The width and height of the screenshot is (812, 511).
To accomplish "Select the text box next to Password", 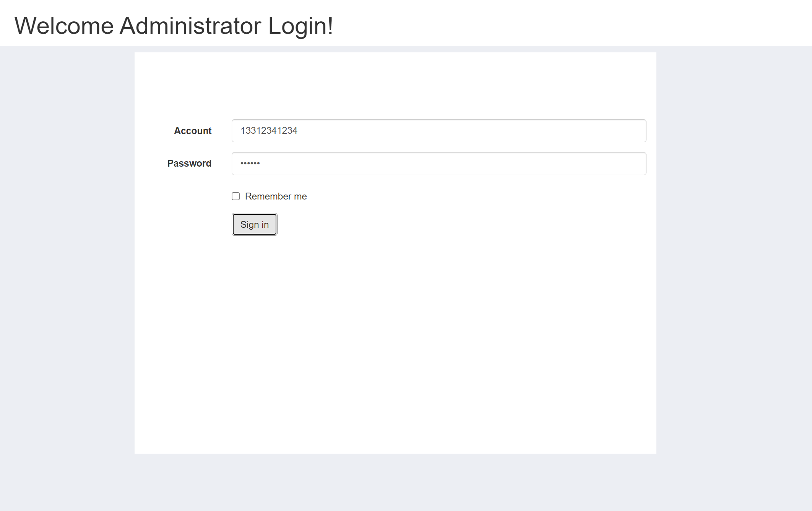I will pyautogui.click(x=438, y=164).
